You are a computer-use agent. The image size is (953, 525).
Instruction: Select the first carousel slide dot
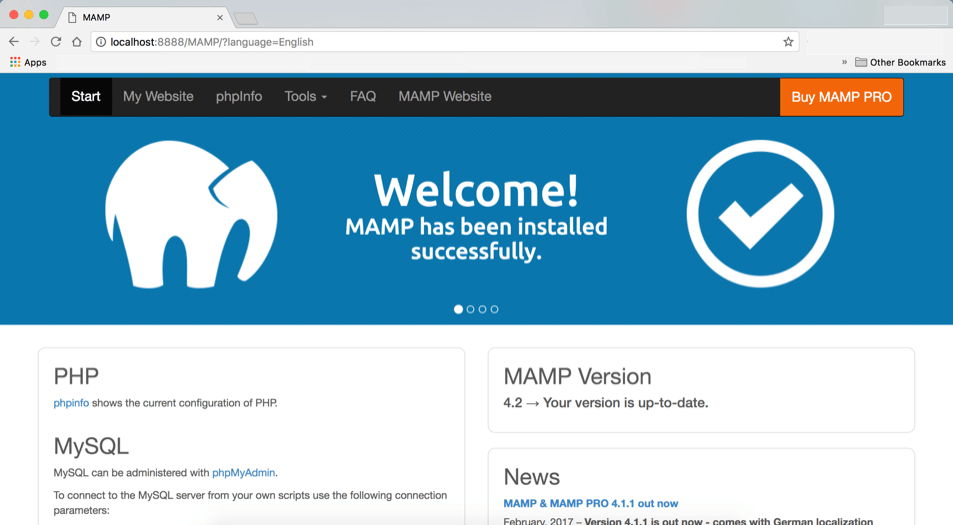[x=458, y=309]
